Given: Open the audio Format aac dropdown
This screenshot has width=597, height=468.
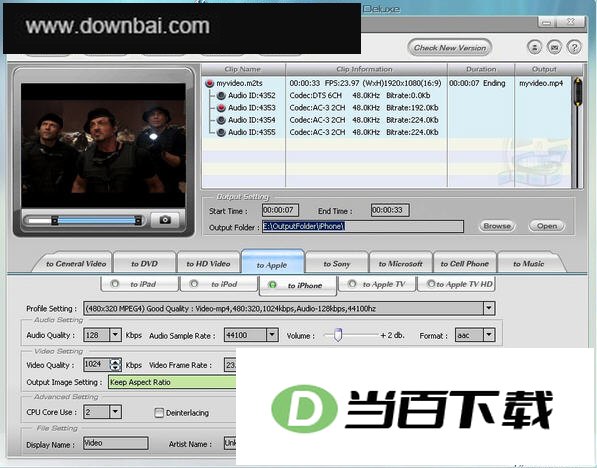Looking at the screenshot, I should [x=489, y=335].
